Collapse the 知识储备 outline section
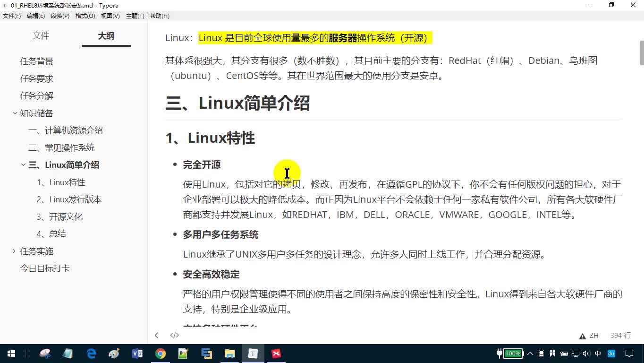 [15, 113]
